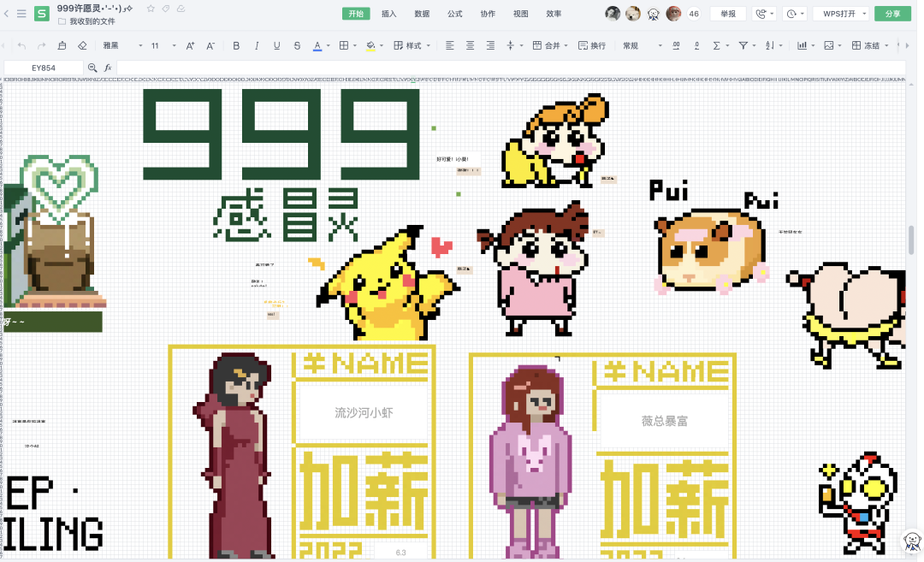This screenshot has width=924, height=562.
Task: Expand the borders dropdown arrow
Action: pyautogui.click(x=355, y=45)
